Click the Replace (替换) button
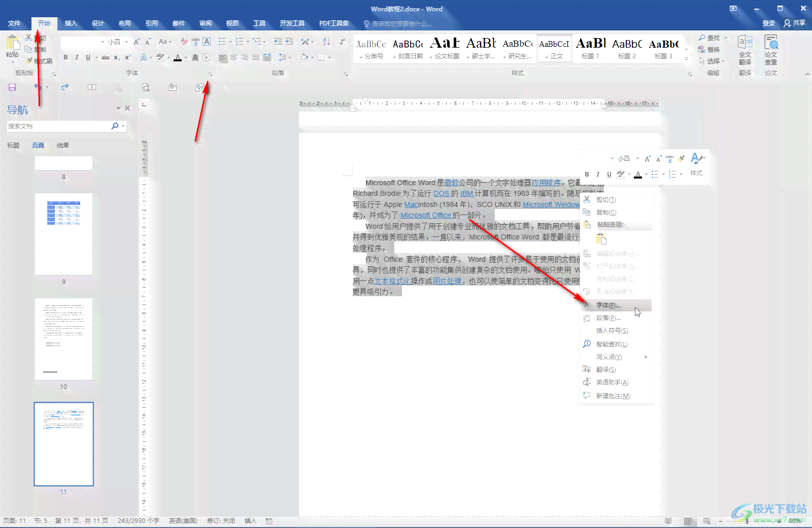This screenshot has width=812, height=528. coord(709,49)
